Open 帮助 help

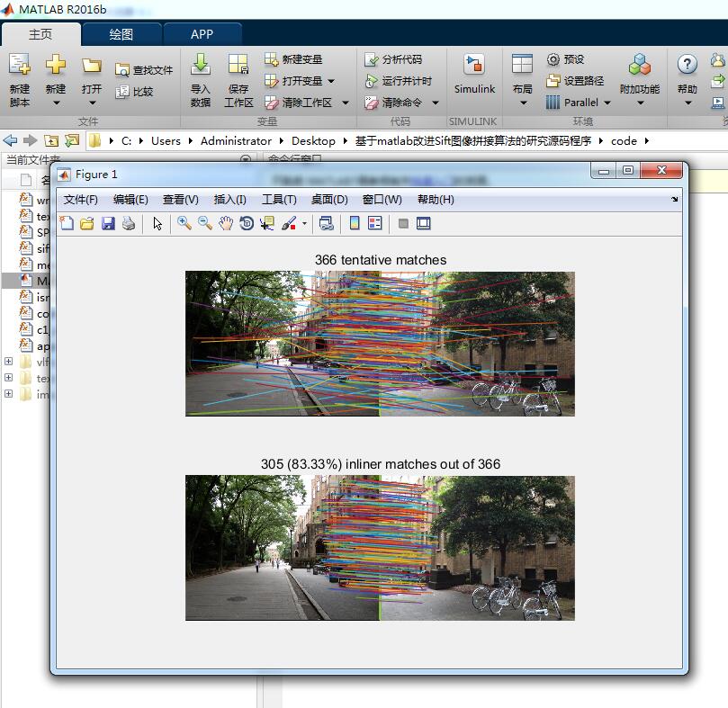point(688,80)
